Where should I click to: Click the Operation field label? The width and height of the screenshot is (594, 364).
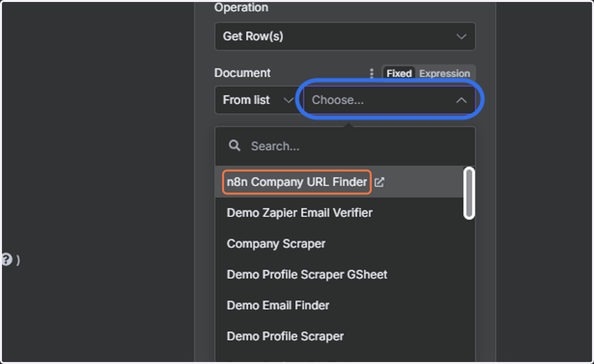(241, 8)
